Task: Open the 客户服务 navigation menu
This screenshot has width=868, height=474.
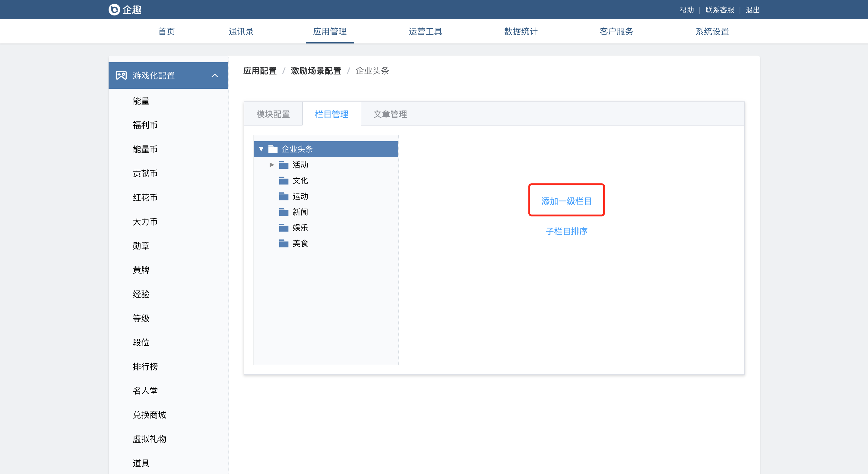Action: pos(616,31)
